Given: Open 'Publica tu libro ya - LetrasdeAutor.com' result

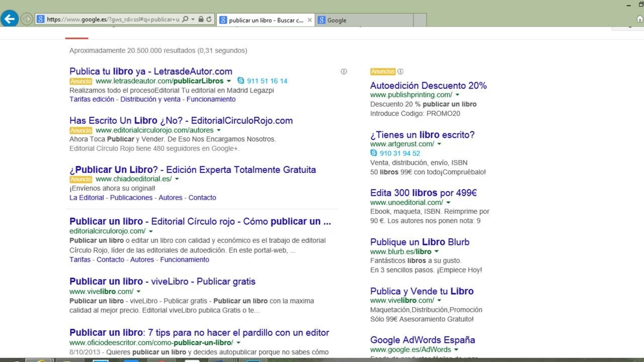Looking at the screenshot, I should tap(151, 71).
